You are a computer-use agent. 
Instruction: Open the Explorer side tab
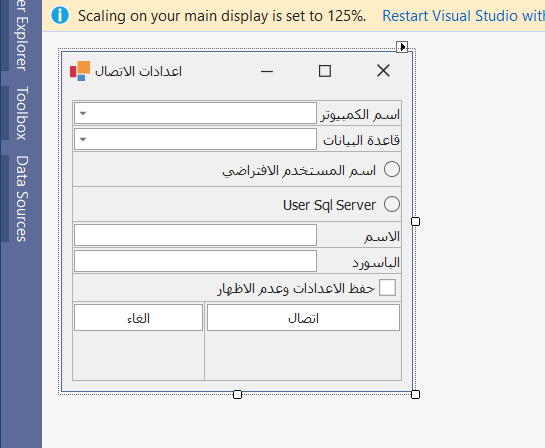pos(22,35)
